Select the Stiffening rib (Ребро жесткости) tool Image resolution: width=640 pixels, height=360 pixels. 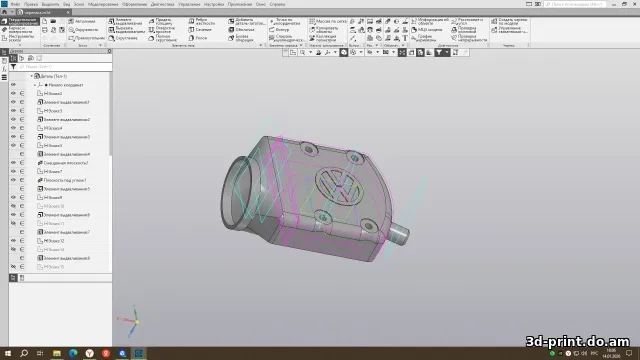coord(202,21)
